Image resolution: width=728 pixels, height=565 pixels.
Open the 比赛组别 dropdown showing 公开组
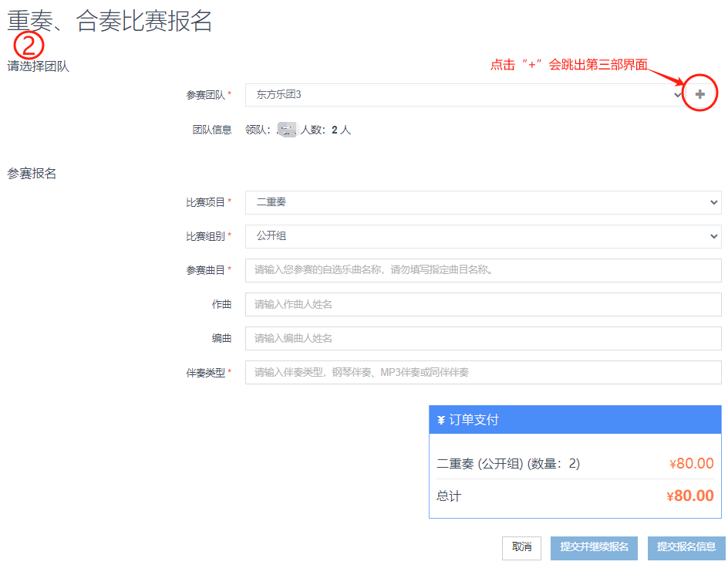[483, 236]
